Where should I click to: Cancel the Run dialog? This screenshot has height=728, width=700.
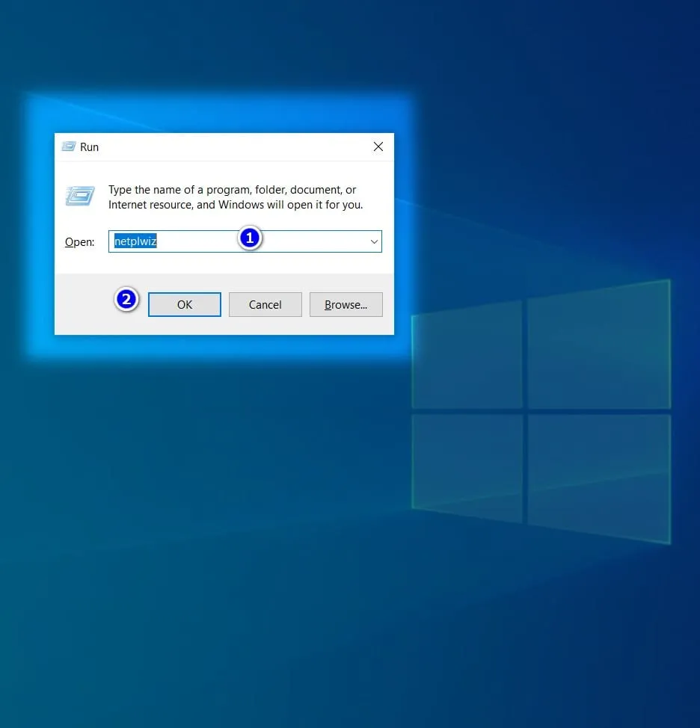(265, 304)
